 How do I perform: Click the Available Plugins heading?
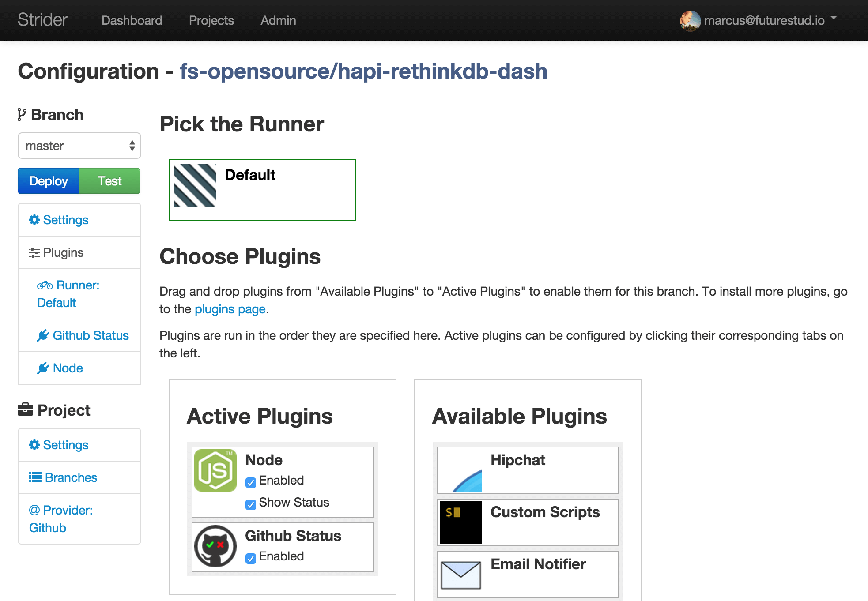click(x=520, y=416)
